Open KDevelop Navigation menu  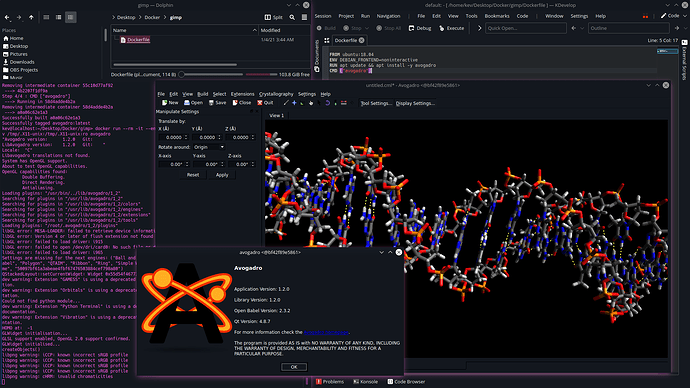(389, 16)
